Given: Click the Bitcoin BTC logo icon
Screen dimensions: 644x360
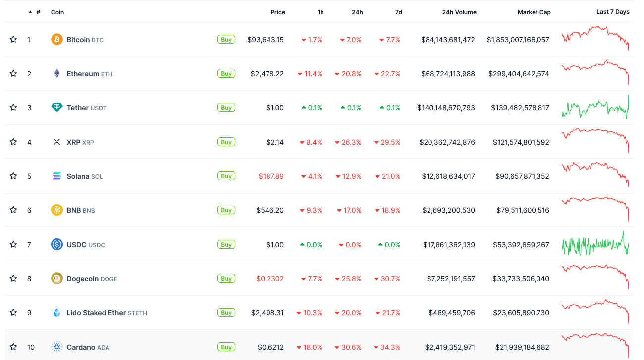Looking at the screenshot, I should click(56, 39).
